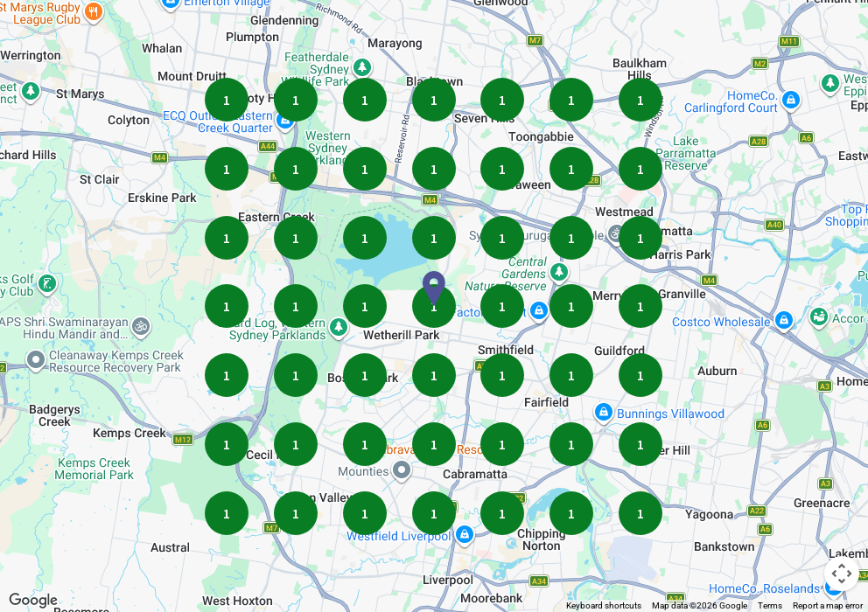The image size is (868, 612).
Task: Click green marker covering Eastern Creek label
Action: pyautogui.click(x=295, y=238)
